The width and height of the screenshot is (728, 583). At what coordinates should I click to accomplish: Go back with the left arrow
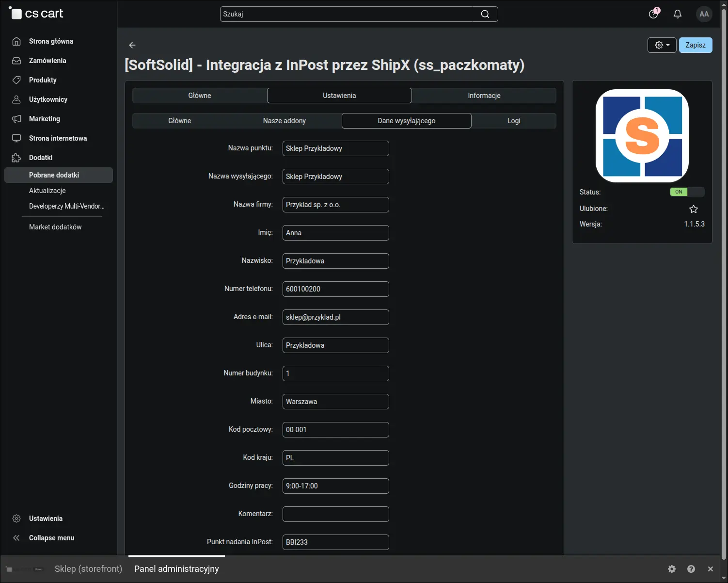(x=132, y=45)
